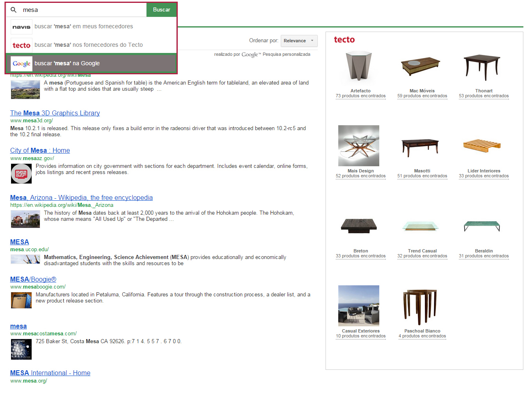Open the Casual Exteriores patio thumbnail

coord(359,306)
